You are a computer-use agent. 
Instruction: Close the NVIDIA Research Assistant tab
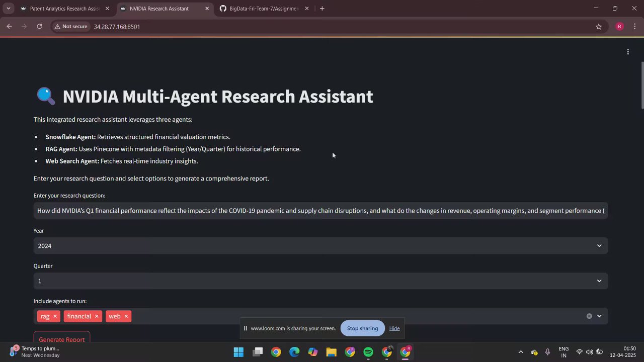207,9
